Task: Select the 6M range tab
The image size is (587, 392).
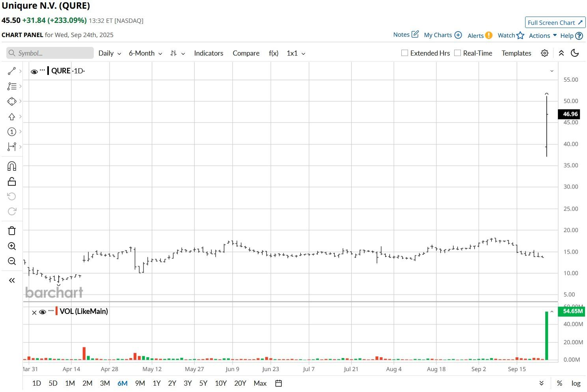Action: coord(123,383)
